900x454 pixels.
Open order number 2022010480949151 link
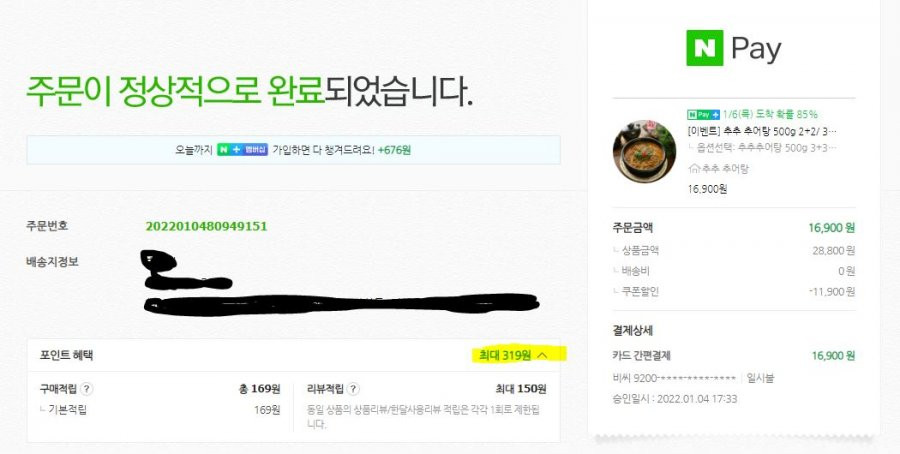(206, 226)
